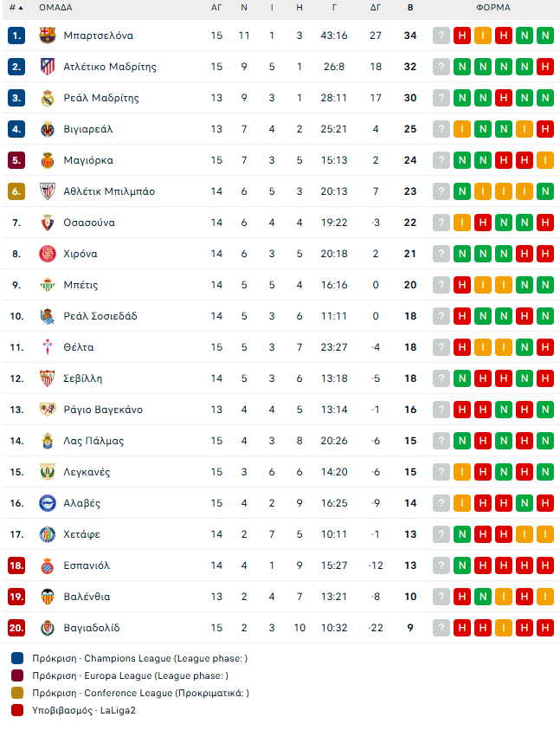Open the Βαγιαδολίδ team link
The width and height of the screenshot is (560, 730).
coord(92,628)
